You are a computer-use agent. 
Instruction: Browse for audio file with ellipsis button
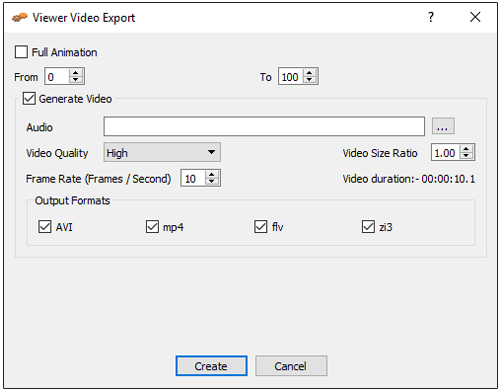click(x=443, y=126)
